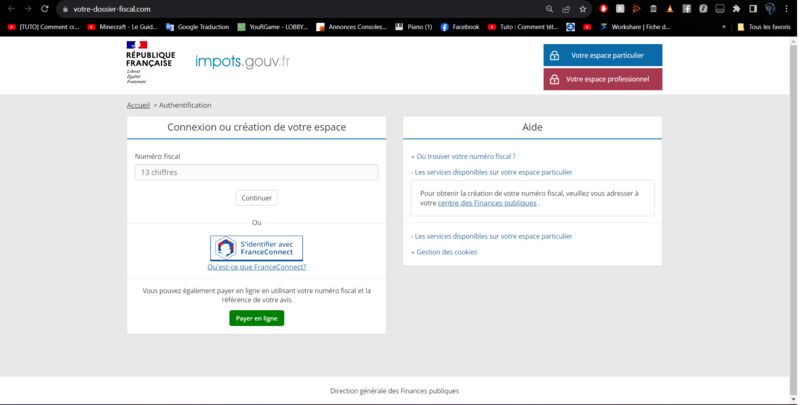Click the 'Authentification' breadcrumb text
Screen dimensions: 800x405
[x=185, y=105]
